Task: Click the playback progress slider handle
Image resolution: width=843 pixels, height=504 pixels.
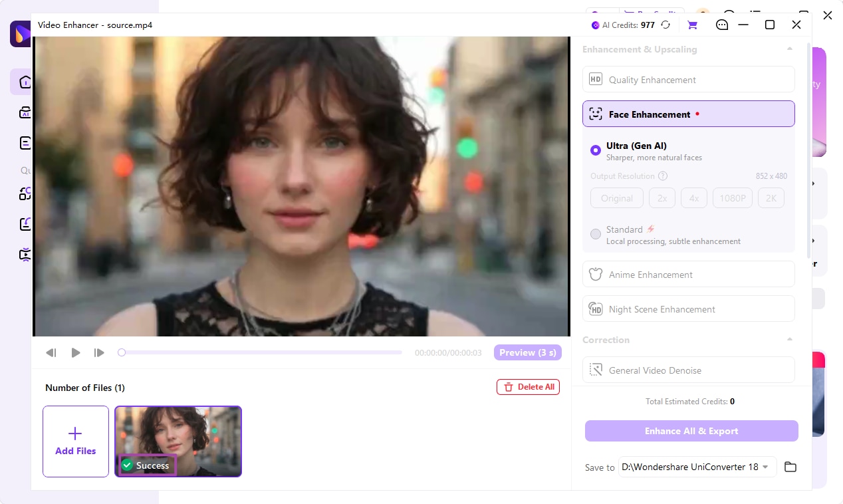Action: tap(122, 352)
